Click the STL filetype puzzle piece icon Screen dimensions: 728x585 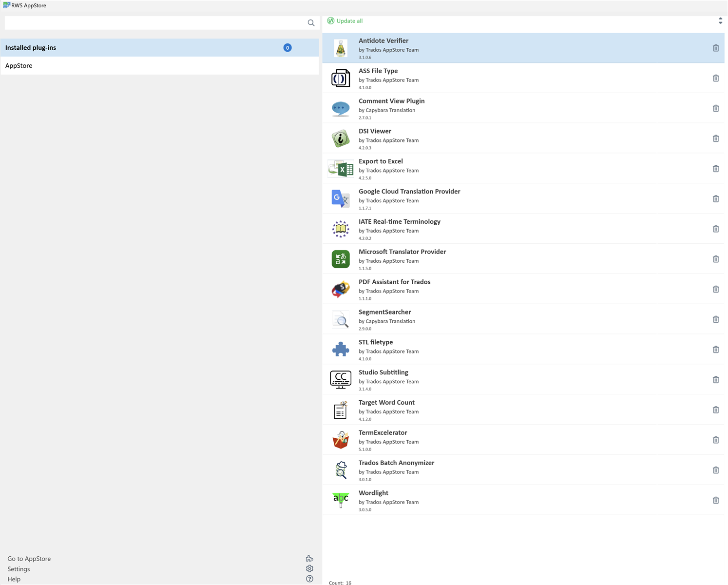click(x=340, y=349)
